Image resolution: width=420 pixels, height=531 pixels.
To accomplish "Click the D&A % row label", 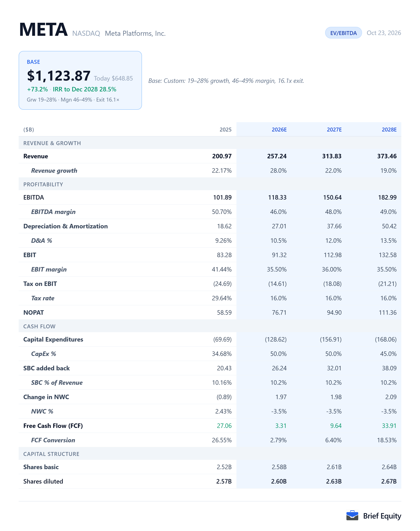I will coord(42,241).
